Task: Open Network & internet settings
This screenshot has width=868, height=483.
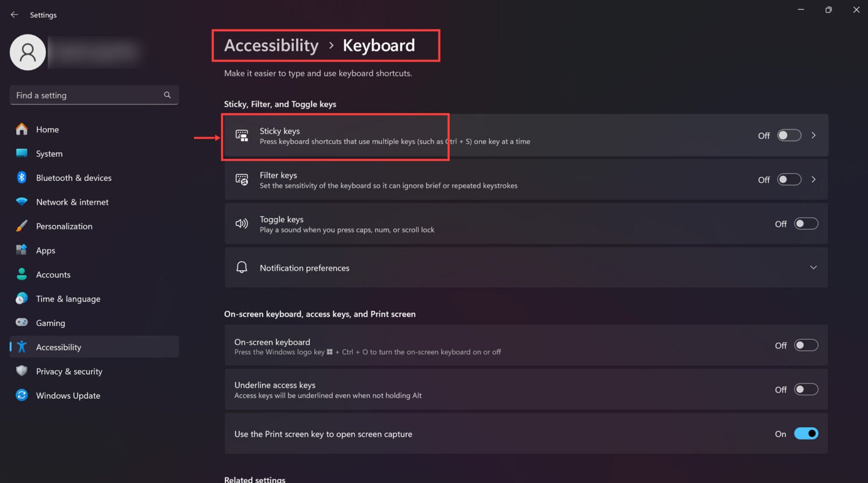Action: click(72, 202)
